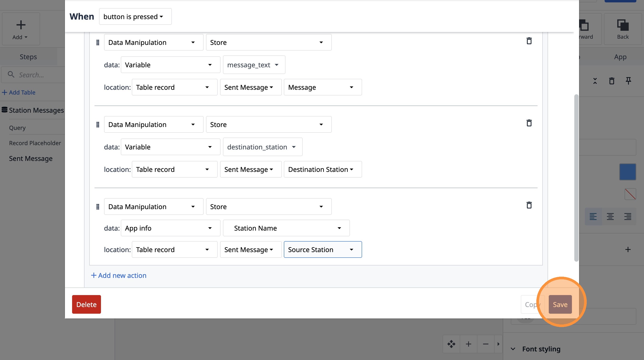Select left text alignment
This screenshot has width=644, height=360.
coord(593,217)
